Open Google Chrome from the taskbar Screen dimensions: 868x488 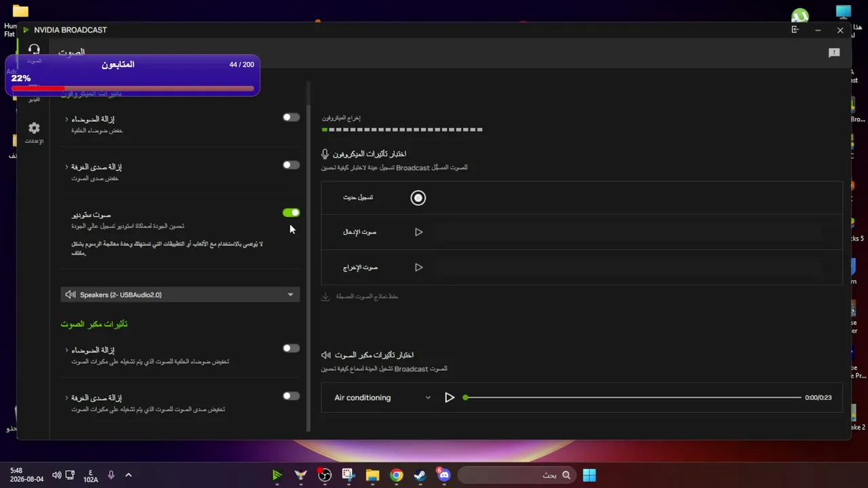(396, 475)
